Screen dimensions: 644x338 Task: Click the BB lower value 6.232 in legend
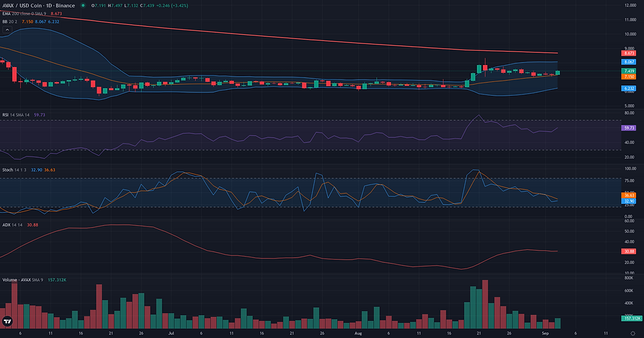(53, 22)
